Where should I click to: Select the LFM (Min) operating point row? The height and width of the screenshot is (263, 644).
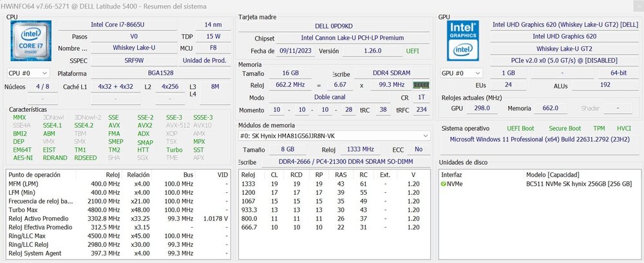pyautogui.click(x=118, y=192)
